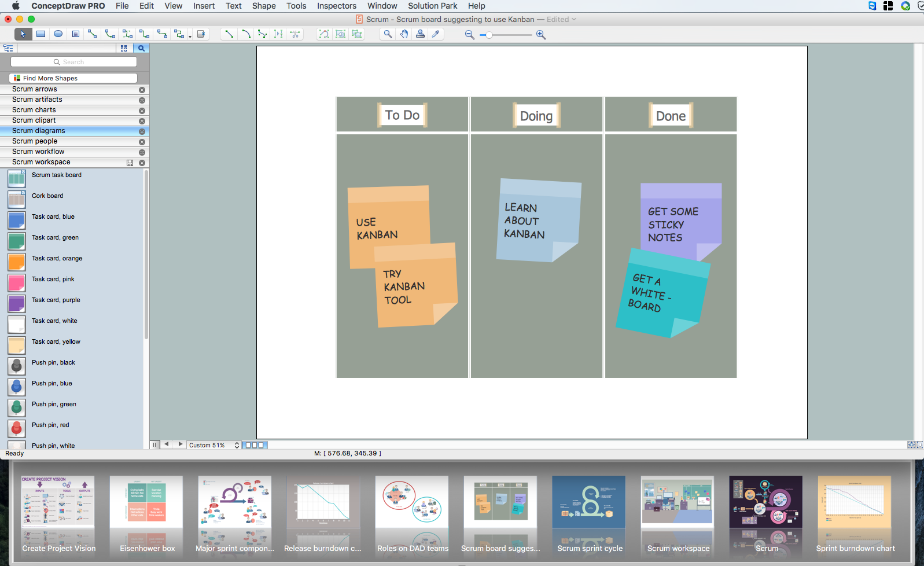Close the Scrum artifacts library
The height and width of the screenshot is (566, 924).
point(142,100)
